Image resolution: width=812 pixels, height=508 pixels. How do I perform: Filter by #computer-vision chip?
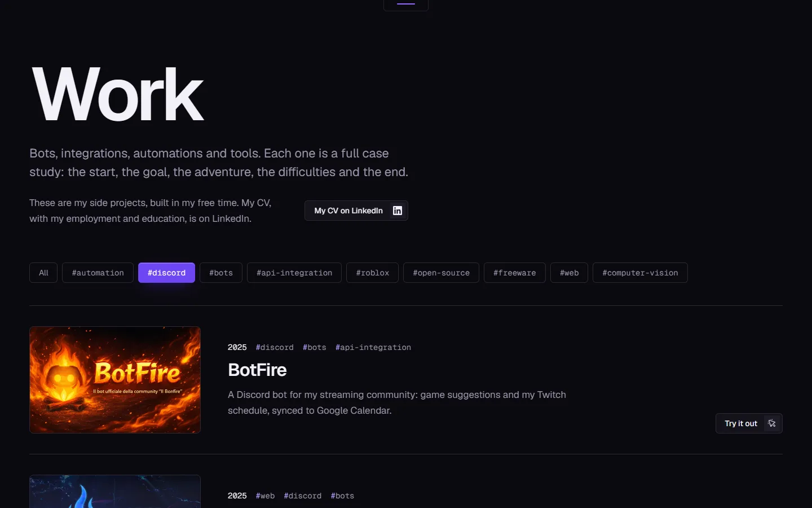pyautogui.click(x=640, y=273)
